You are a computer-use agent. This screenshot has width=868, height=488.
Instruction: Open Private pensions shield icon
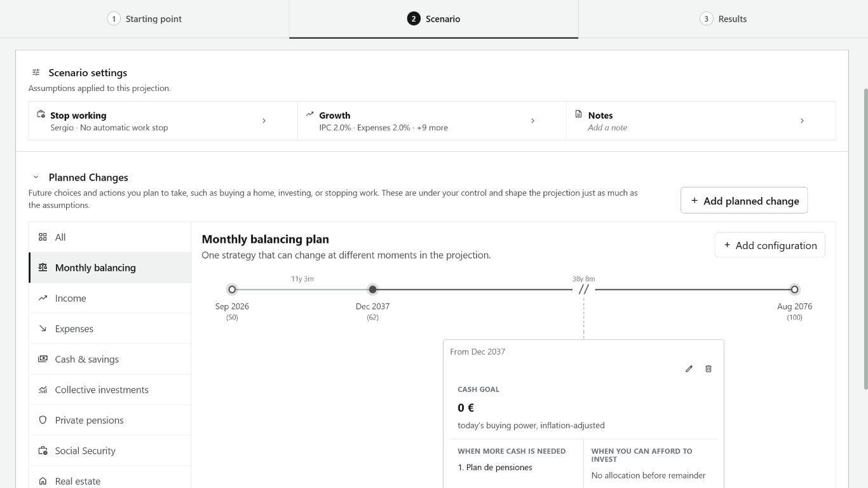click(43, 420)
